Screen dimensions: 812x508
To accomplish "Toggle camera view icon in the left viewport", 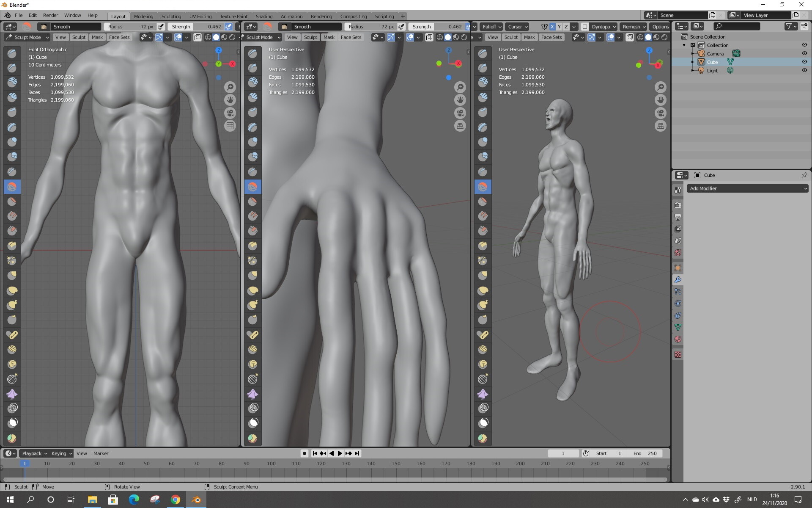I will (x=230, y=113).
